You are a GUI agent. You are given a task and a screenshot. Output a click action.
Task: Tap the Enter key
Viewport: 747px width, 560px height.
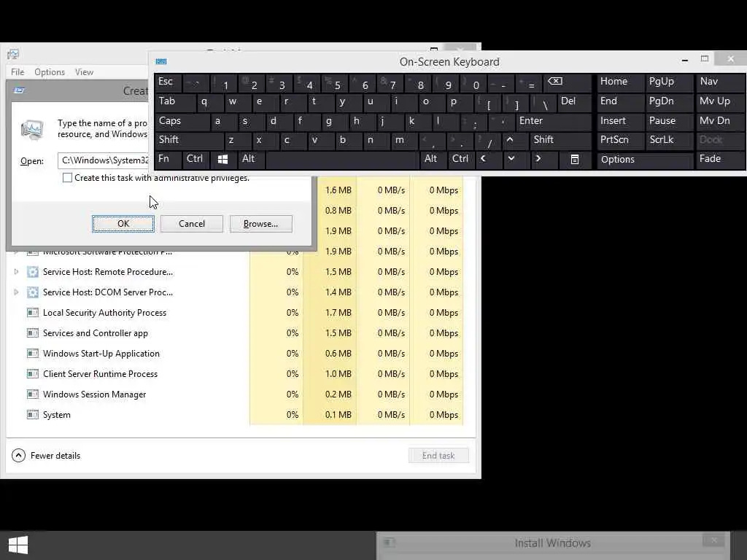tap(554, 121)
